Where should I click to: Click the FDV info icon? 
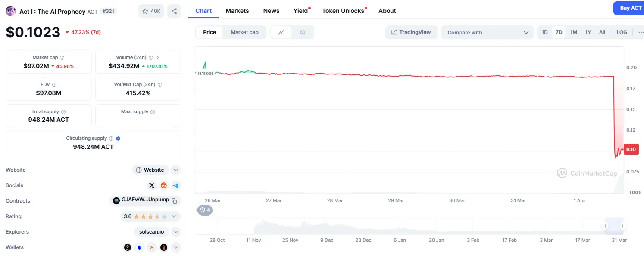coord(54,85)
